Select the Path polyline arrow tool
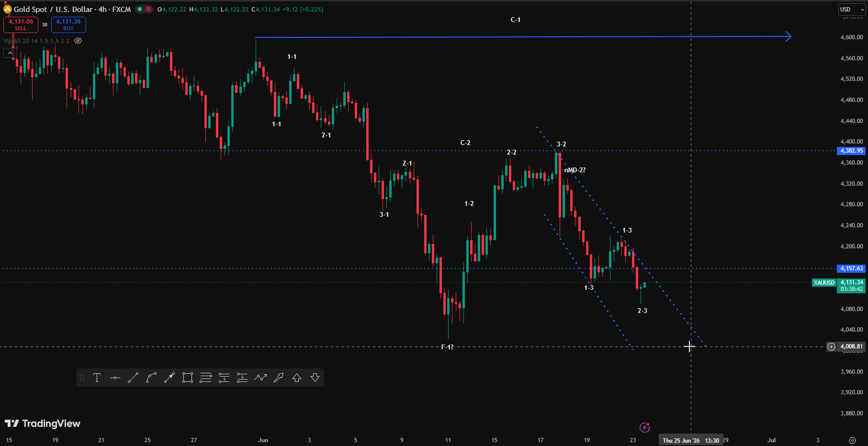 click(260, 378)
